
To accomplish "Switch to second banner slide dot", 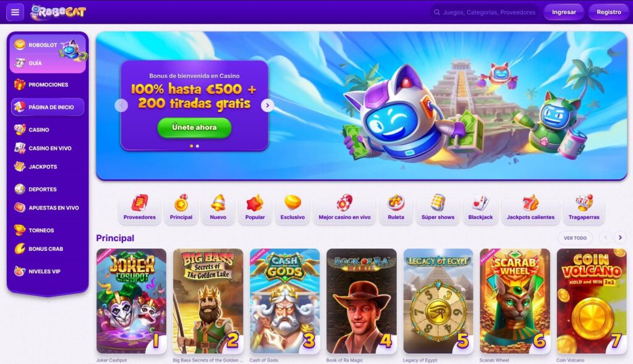I will [197, 146].
